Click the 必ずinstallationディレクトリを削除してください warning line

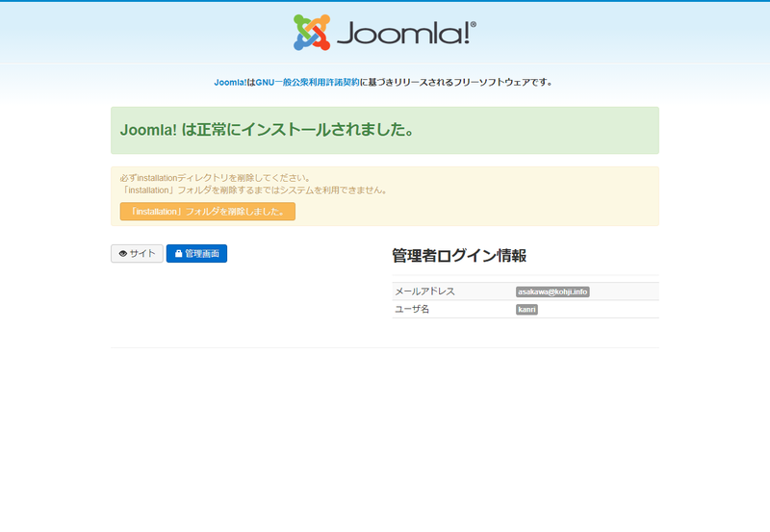pyautogui.click(x=215, y=178)
